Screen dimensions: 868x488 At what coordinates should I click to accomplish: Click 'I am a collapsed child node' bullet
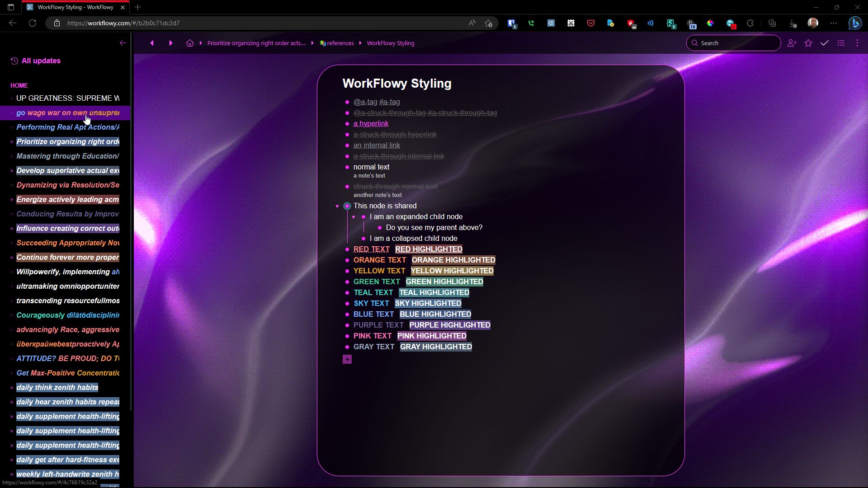[363, 239]
